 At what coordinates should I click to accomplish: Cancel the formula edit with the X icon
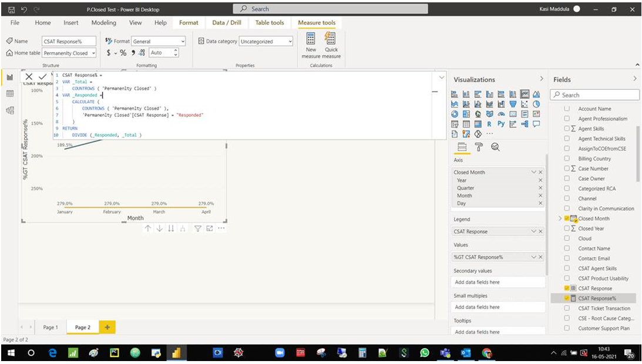click(x=29, y=76)
